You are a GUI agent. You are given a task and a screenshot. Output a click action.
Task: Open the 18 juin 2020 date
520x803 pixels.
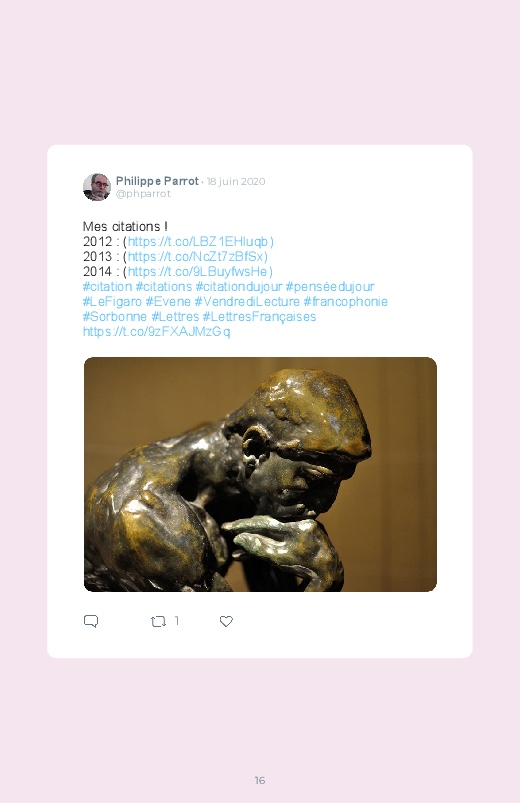click(x=236, y=181)
